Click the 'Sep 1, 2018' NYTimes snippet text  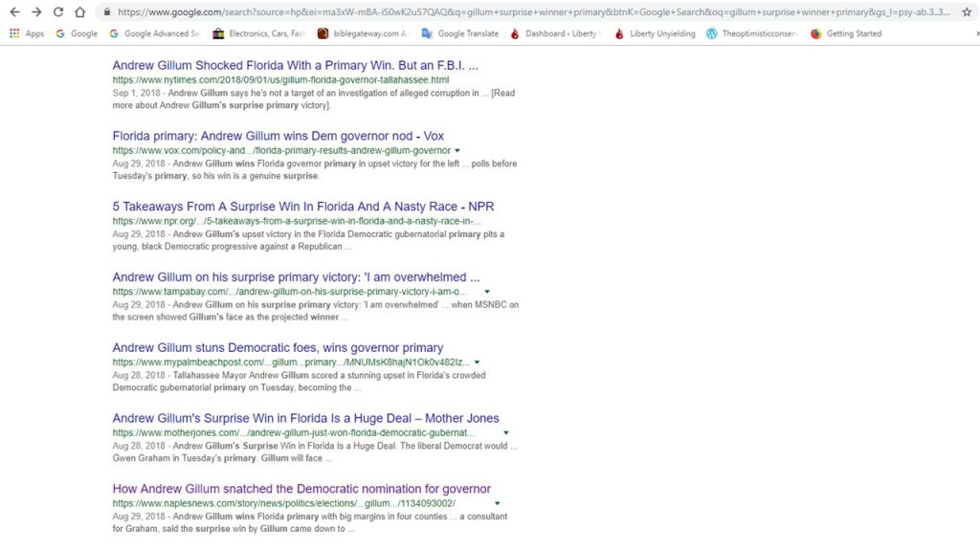pyautogui.click(x=314, y=99)
